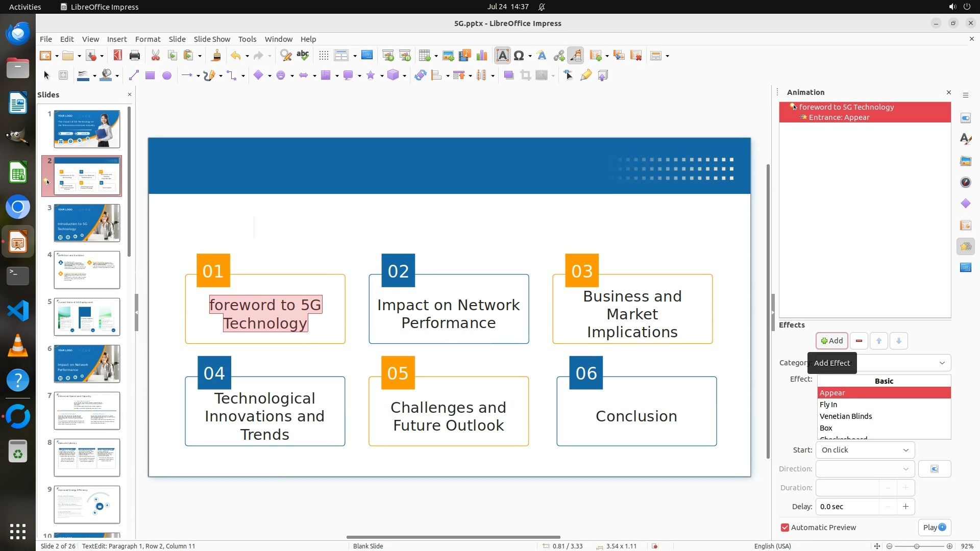Click the Rotate tool icon
The height and width of the screenshot is (551, 980).
(420, 76)
